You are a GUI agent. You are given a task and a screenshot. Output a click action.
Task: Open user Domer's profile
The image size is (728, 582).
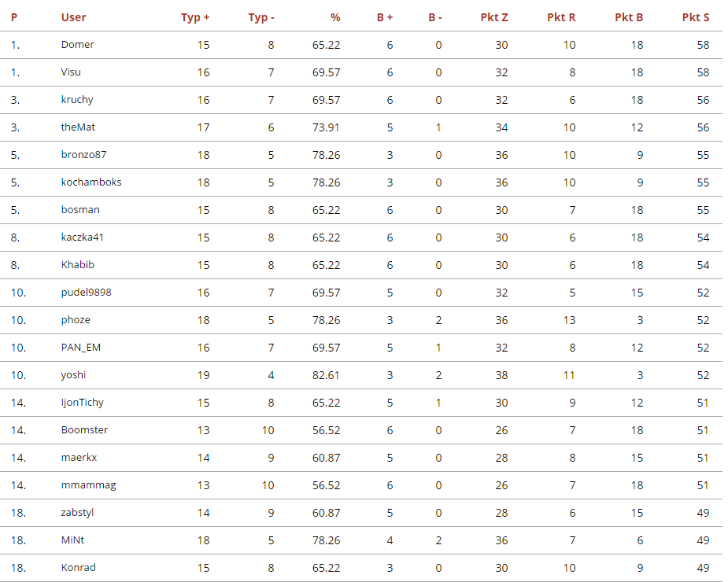[77, 45]
